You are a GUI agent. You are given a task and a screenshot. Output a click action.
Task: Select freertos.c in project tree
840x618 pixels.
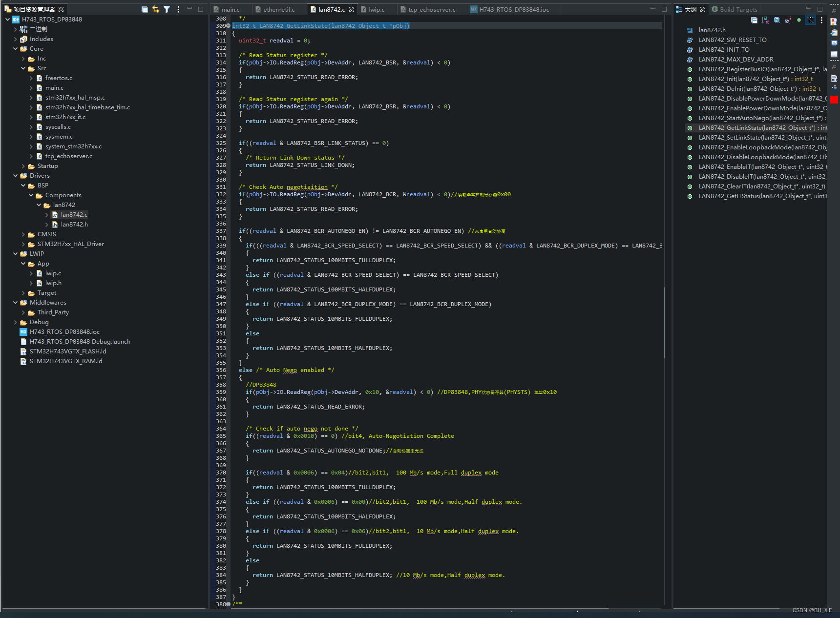click(x=59, y=78)
